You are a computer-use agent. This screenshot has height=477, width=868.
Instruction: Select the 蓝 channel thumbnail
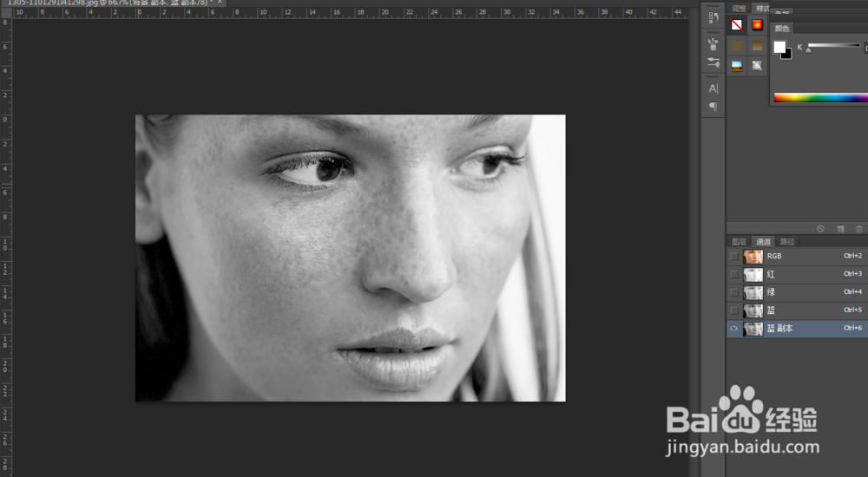point(753,310)
